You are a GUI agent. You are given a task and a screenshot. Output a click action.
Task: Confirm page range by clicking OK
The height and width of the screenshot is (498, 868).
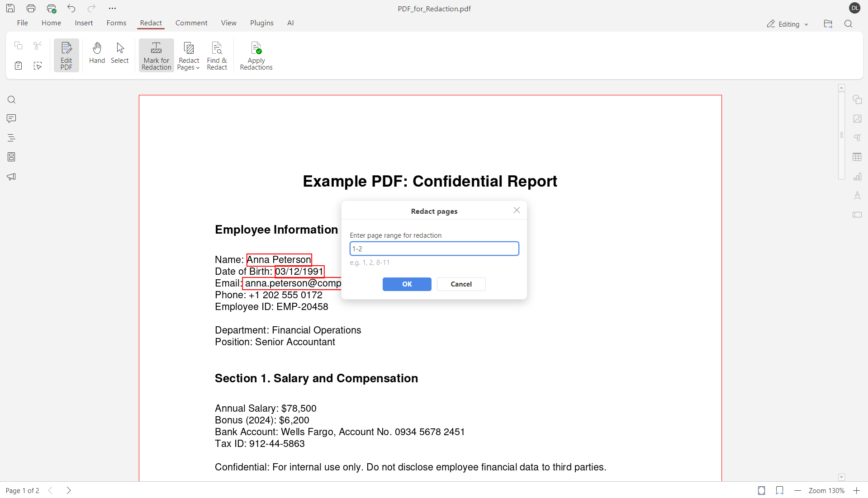click(x=406, y=284)
